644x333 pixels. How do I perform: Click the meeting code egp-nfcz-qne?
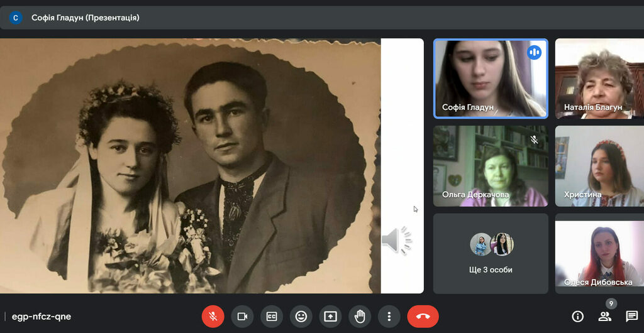point(42,317)
